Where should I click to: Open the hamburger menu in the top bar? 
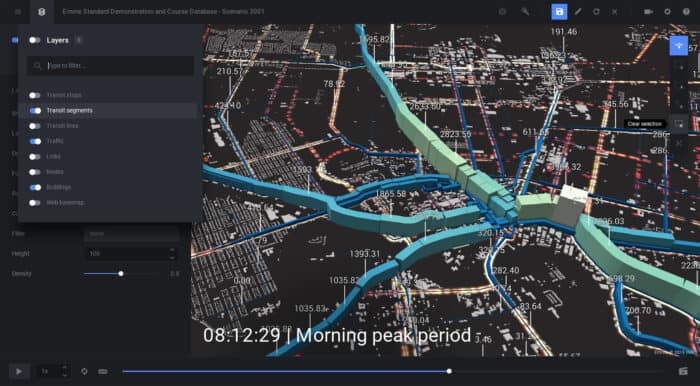click(x=18, y=12)
